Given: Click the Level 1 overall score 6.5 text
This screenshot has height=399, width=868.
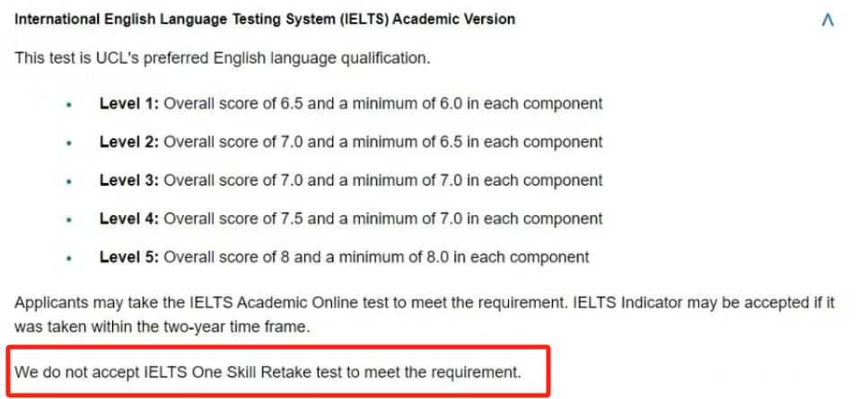Looking at the screenshot, I should (233, 103).
